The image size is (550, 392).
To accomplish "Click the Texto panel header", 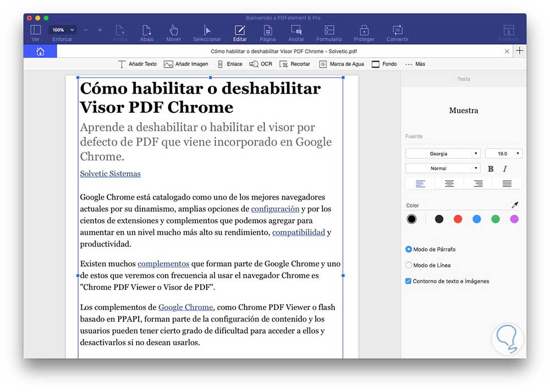I will 463,79.
